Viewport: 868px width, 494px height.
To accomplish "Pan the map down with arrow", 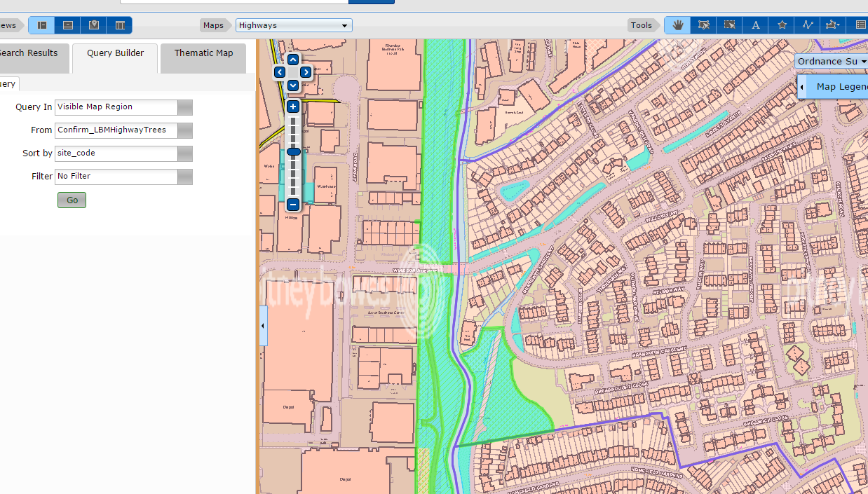I will click(x=293, y=85).
